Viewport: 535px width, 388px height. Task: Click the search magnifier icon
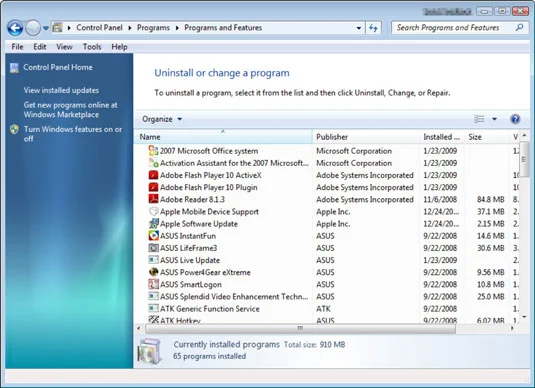pos(519,27)
